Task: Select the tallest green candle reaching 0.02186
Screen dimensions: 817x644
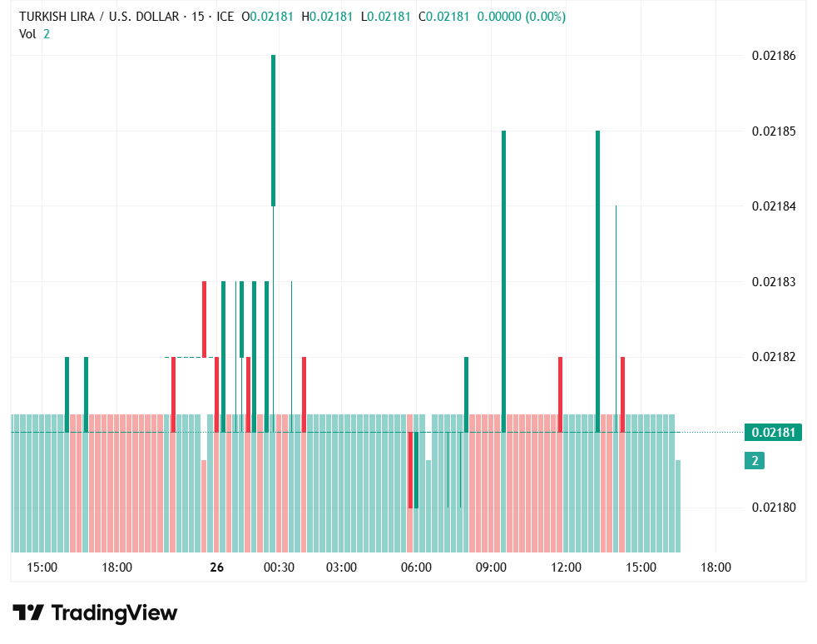Action: click(273, 131)
